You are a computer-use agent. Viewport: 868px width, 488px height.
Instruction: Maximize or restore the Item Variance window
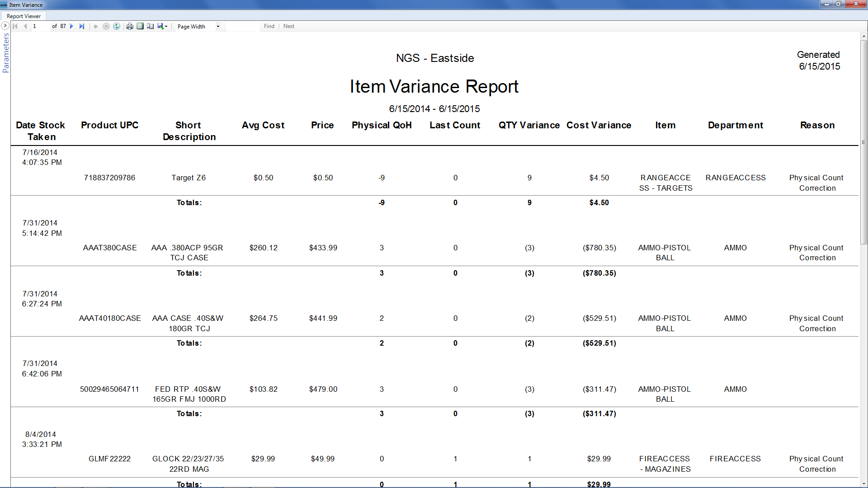coord(838,4)
